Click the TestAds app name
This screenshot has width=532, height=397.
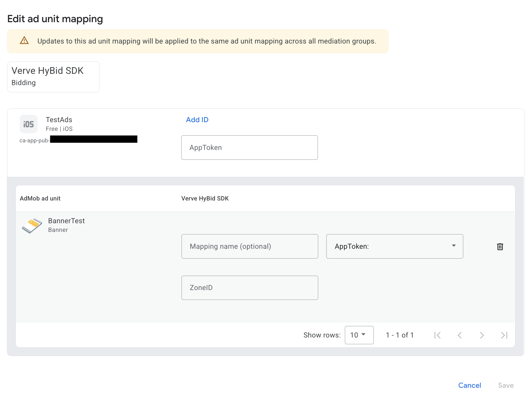59,120
